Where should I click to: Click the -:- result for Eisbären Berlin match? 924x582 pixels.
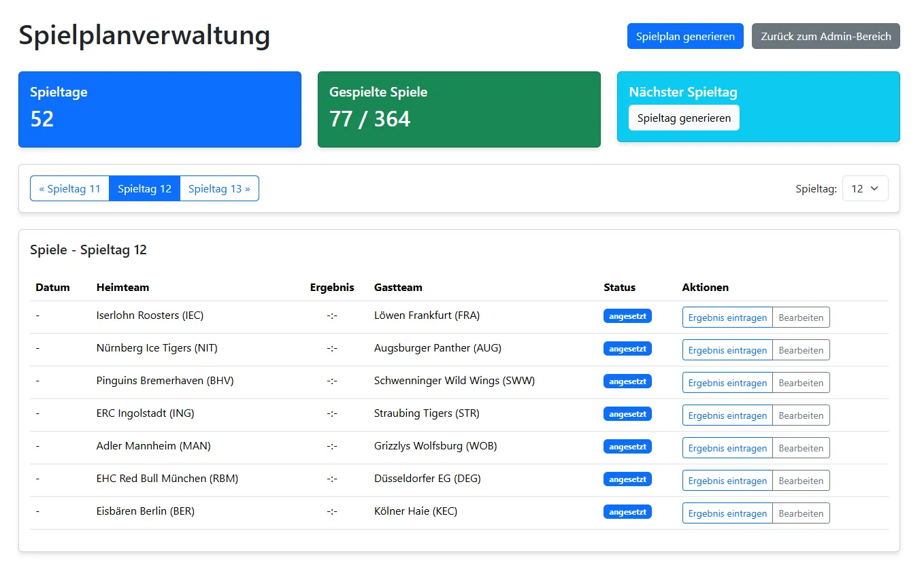point(332,511)
